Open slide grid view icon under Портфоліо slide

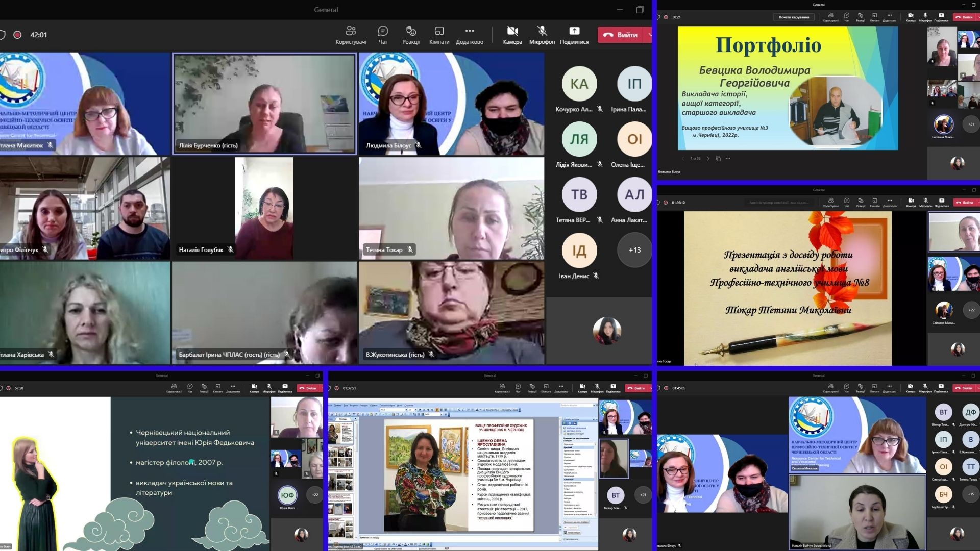[x=718, y=159]
